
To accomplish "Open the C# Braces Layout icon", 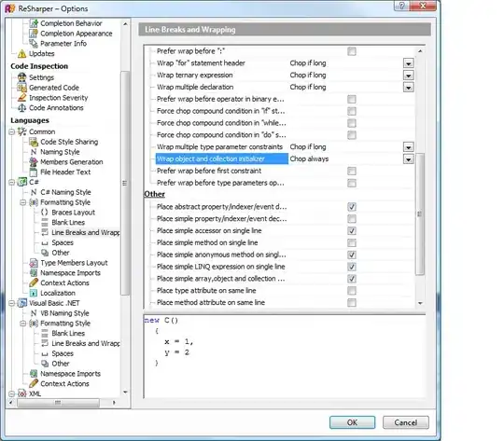I will point(45,213).
